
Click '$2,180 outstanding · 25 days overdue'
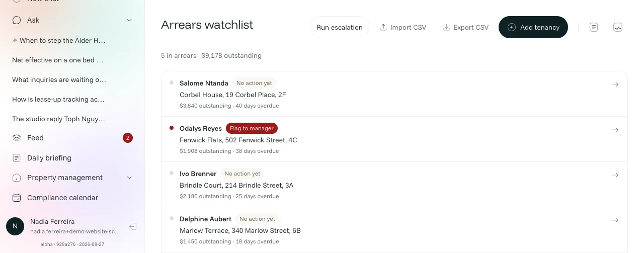point(229,196)
